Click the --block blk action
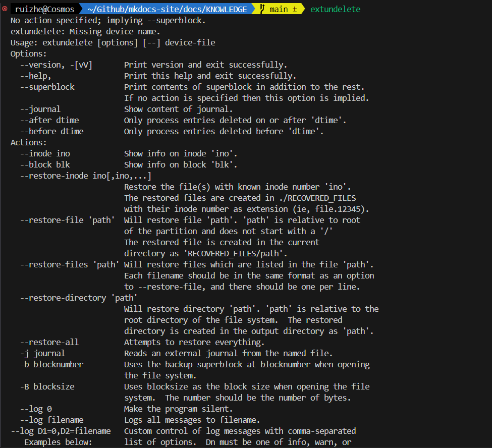The height and width of the screenshot is (448, 492). [45, 164]
